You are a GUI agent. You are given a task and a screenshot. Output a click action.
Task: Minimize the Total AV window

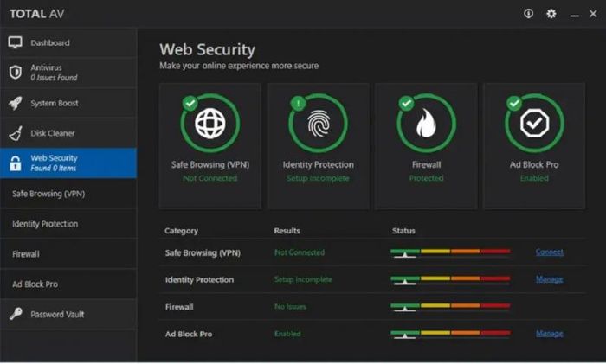[x=574, y=15]
